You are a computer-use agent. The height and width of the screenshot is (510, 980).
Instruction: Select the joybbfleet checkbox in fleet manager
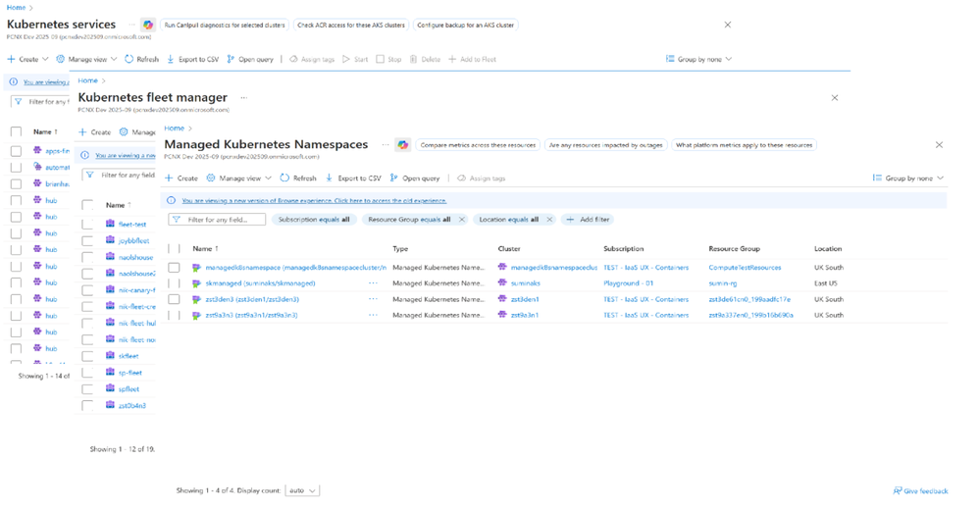click(x=87, y=240)
